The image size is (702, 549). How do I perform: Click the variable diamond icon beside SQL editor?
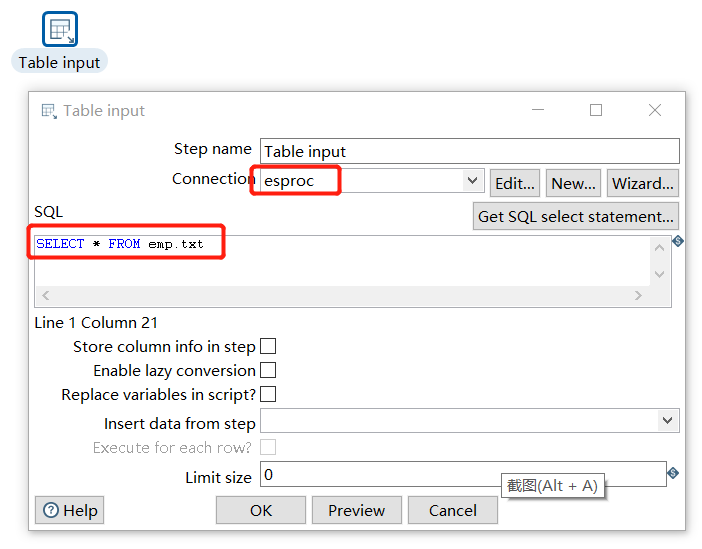coord(677,241)
